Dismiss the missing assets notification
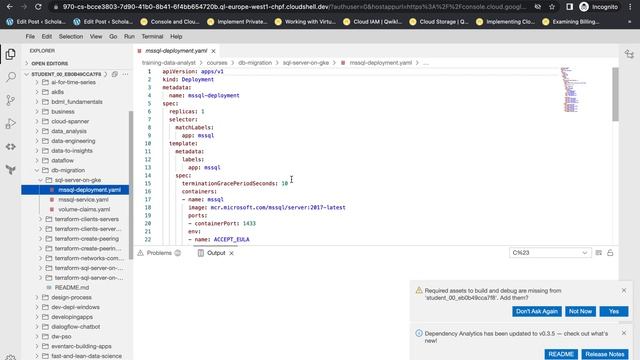Image resolution: width=640 pixels, height=360 pixels. 624,290
